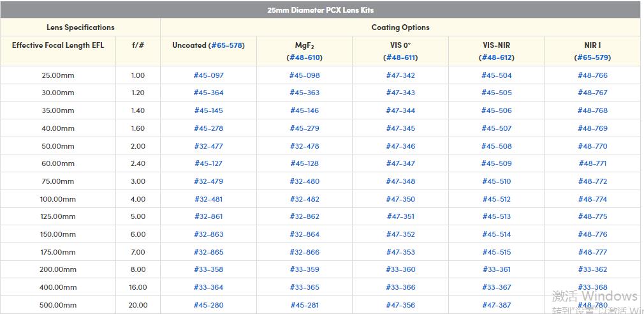This screenshot has width=644, height=314.
Task: Select VIS-NIR 125.00mm lens #45-513
Action: 496,216
